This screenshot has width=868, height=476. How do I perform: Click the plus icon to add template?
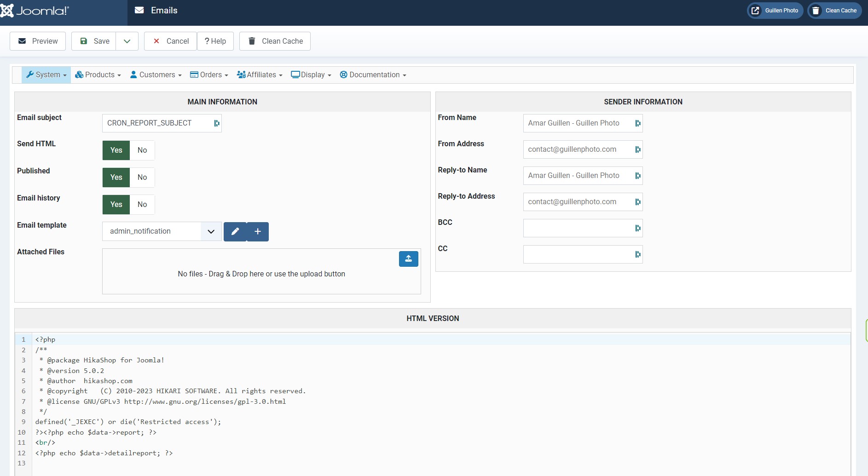coord(258,232)
